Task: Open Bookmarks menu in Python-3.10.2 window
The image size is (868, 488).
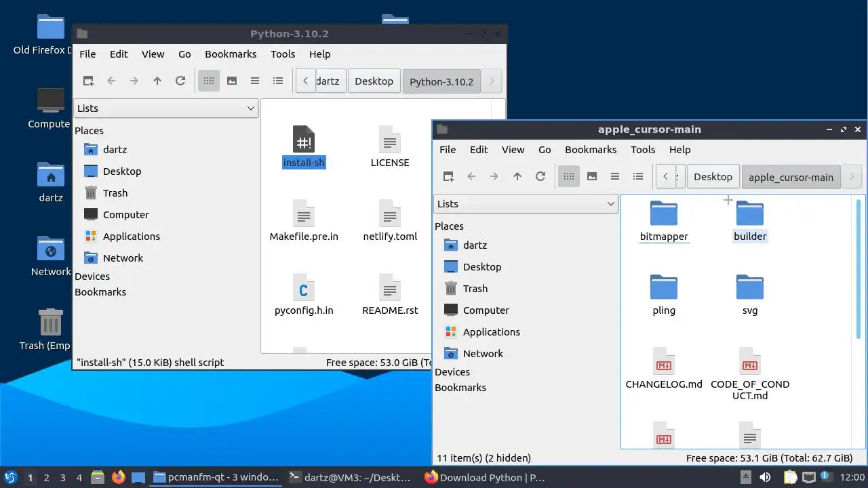Action: coord(231,54)
